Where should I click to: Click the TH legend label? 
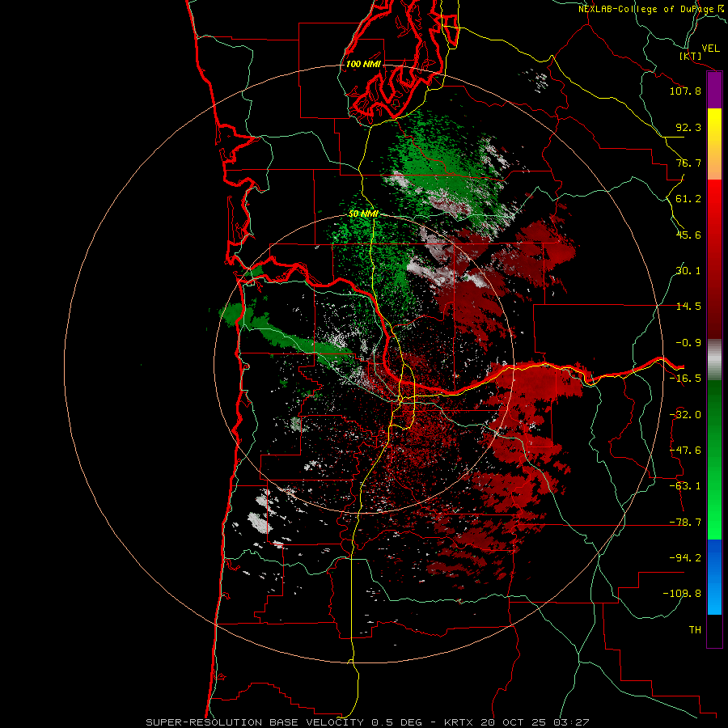[x=695, y=630]
